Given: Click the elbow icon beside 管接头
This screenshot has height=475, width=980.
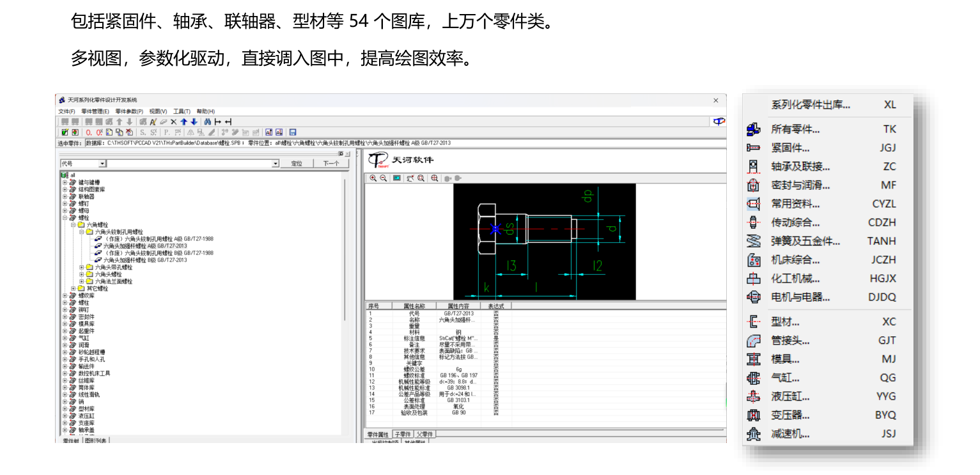Looking at the screenshot, I should (x=754, y=341).
